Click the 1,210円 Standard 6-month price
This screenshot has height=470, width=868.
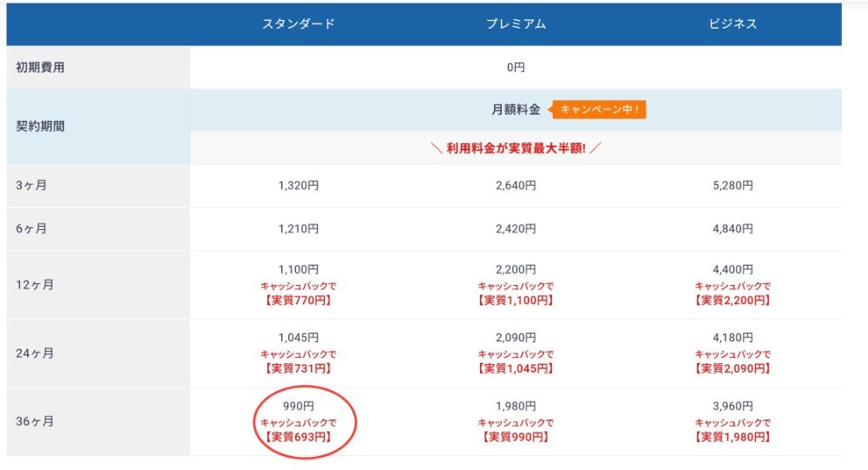click(x=299, y=228)
